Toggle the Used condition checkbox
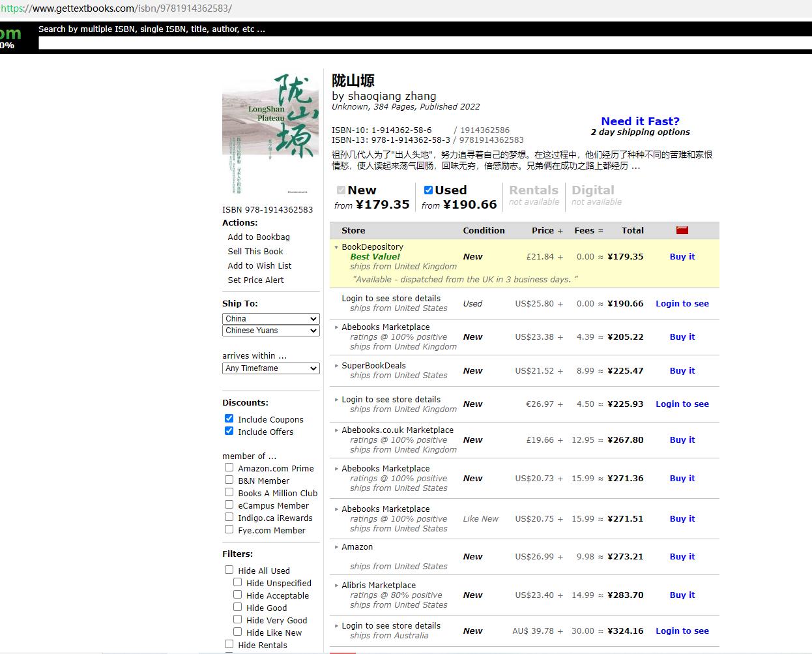 [428, 190]
